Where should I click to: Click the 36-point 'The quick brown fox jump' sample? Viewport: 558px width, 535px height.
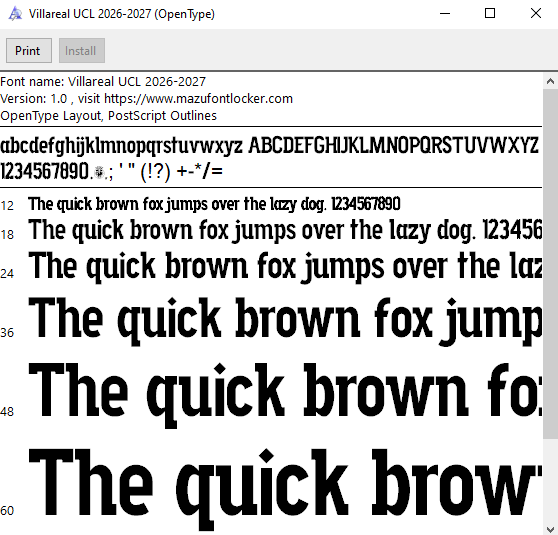pos(285,321)
